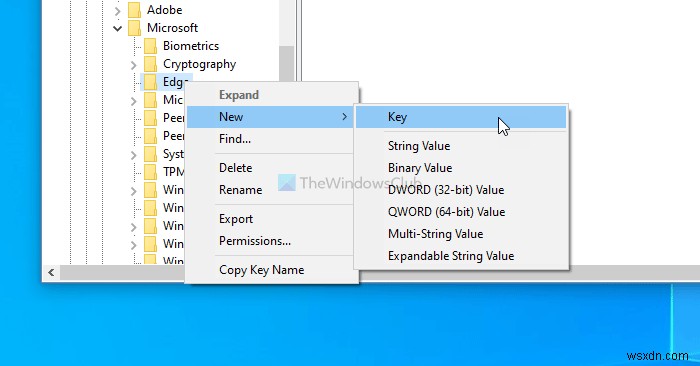This screenshot has height=366, width=700.
Task: Click the horizontal scrollbar left arrow
Action: coord(51,272)
